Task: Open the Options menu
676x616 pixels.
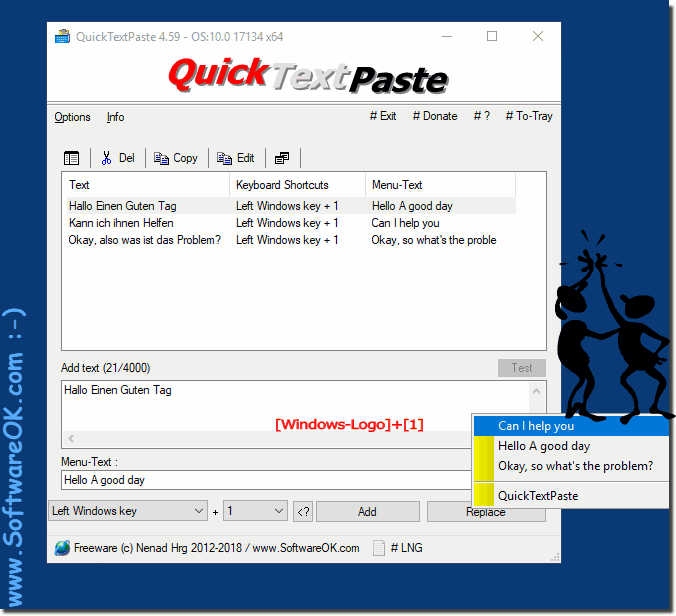Action: (x=72, y=117)
